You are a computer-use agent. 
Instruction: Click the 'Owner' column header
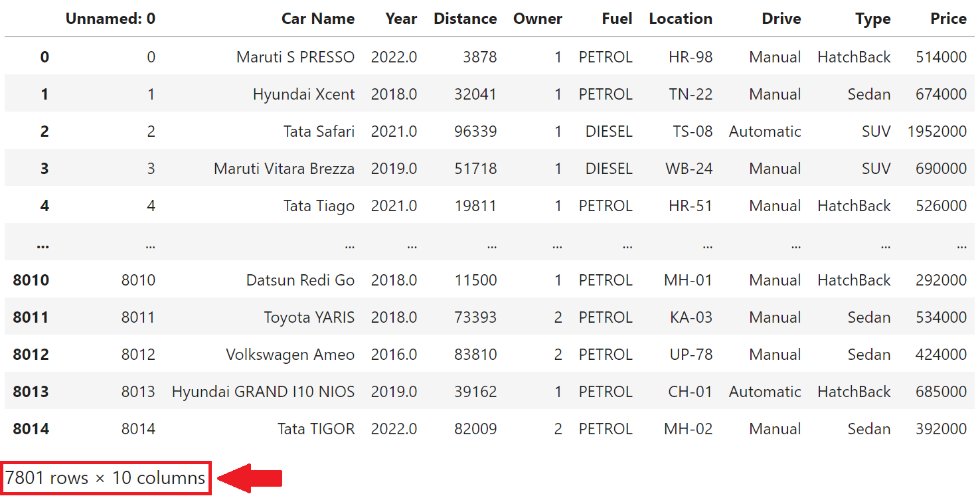[538, 19]
